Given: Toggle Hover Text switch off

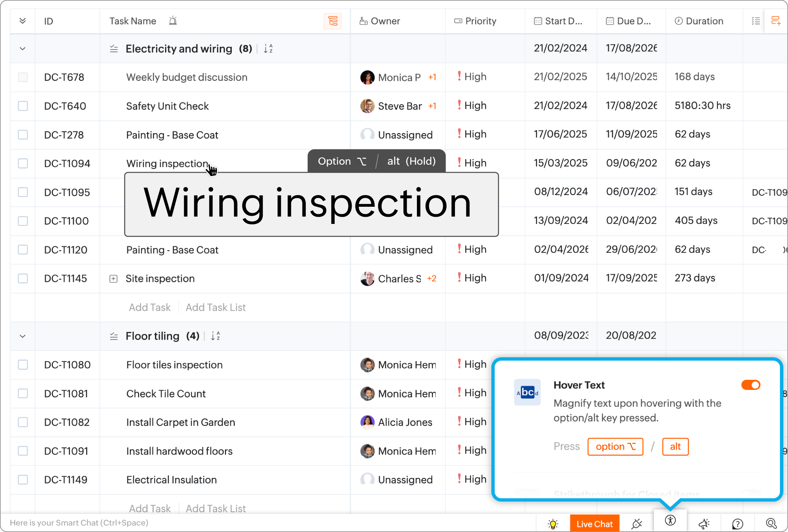Looking at the screenshot, I should point(750,385).
